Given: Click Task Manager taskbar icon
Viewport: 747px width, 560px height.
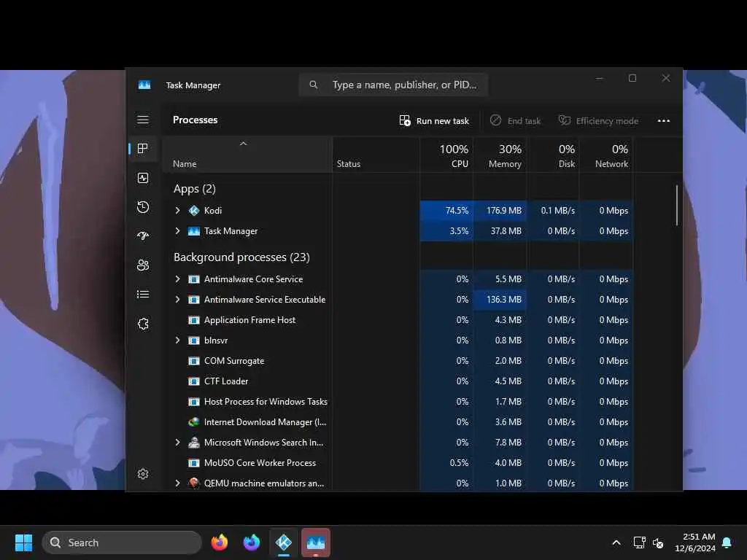Looking at the screenshot, I should pos(315,542).
